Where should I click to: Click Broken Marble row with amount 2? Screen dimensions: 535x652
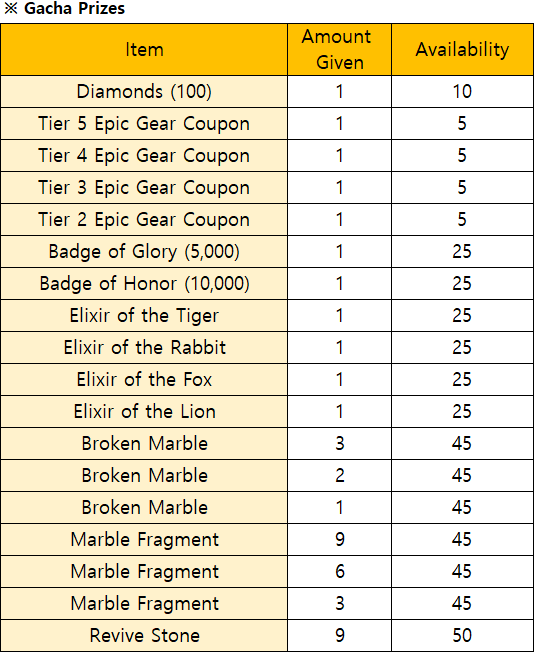[267, 475]
